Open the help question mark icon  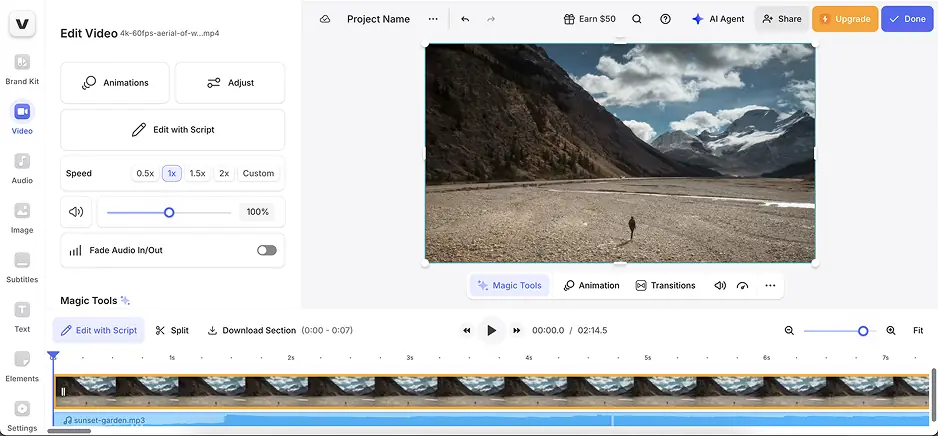click(x=665, y=19)
